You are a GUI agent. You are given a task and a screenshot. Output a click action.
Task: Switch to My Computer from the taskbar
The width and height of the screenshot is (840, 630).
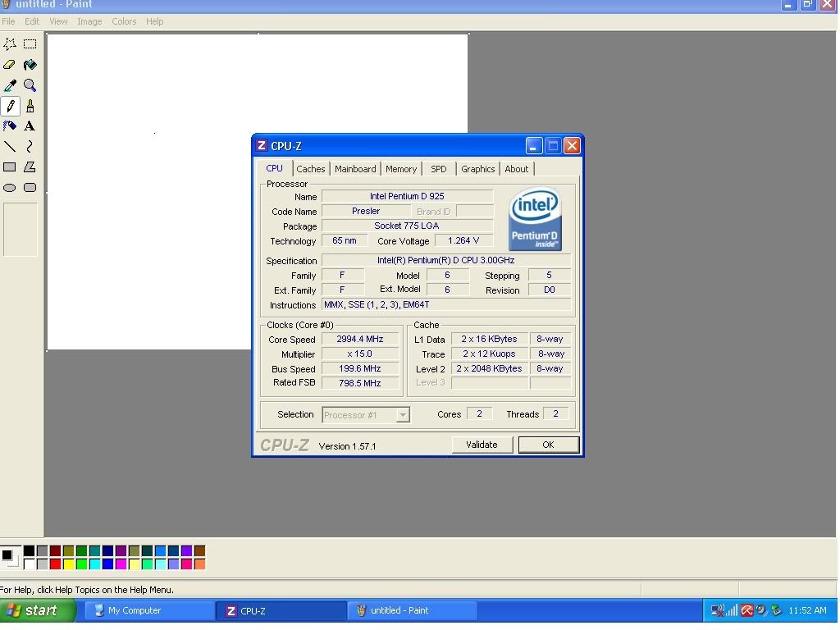click(x=148, y=610)
